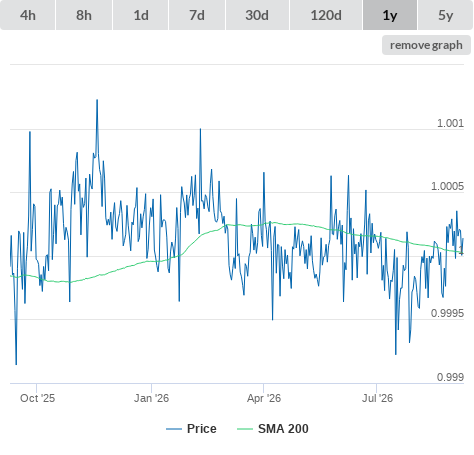Open the 7d chart range
The width and height of the screenshot is (474, 455).
coord(197,15)
